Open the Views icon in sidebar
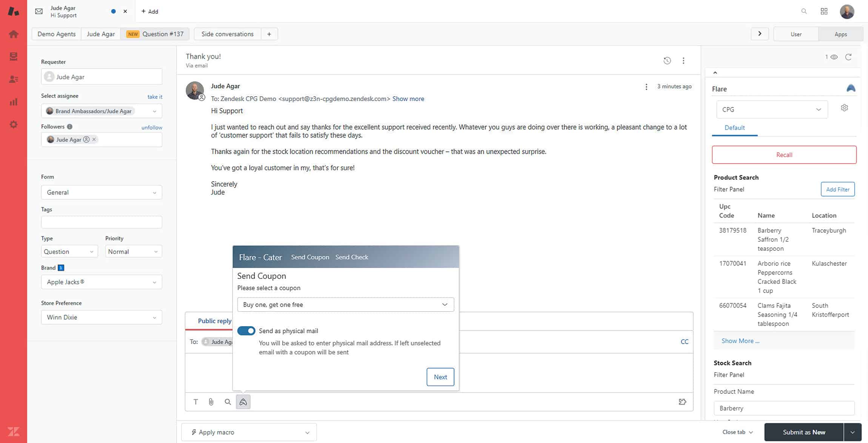The width and height of the screenshot is (868, 443). click(14, 57)
